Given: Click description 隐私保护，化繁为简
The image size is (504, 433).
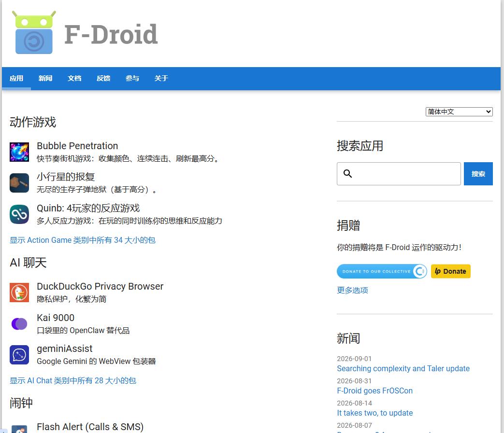Looking at the screenshot, I should click(x=72, y=299).
